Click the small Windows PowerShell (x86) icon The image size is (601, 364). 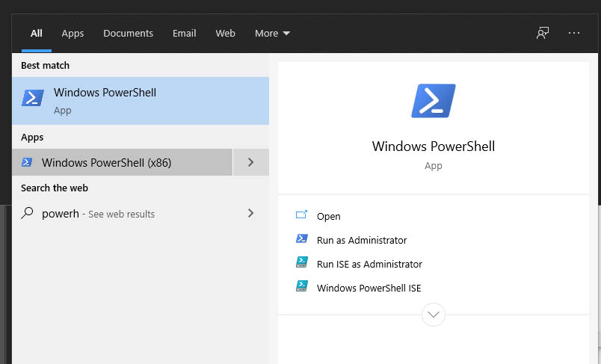(27, 162)
